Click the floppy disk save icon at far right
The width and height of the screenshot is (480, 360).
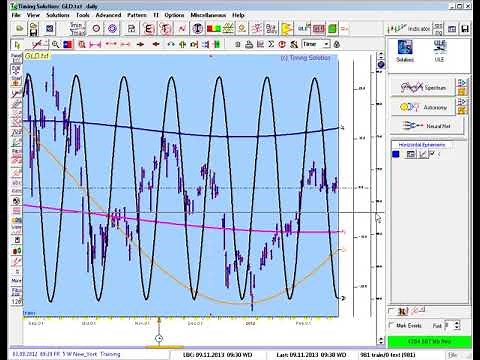(465, 29)
